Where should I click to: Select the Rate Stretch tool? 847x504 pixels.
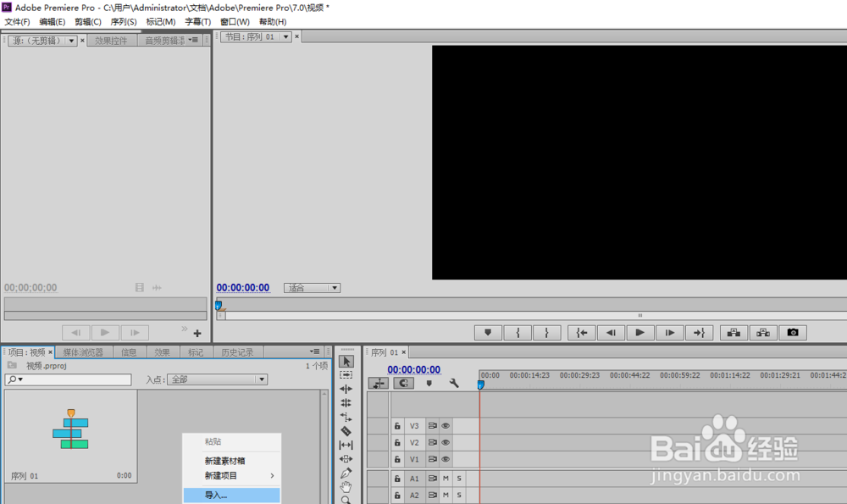click(x=346, y=417)
